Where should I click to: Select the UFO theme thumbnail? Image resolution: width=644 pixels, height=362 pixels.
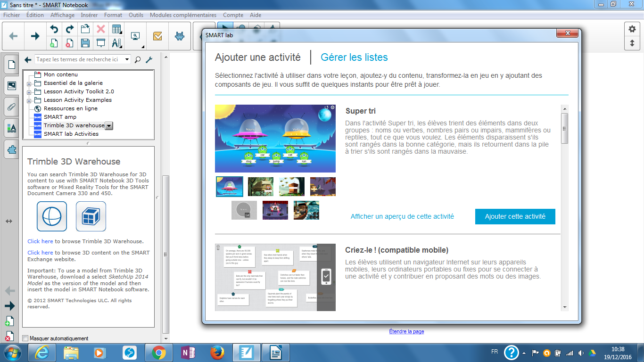click(230, 187)
